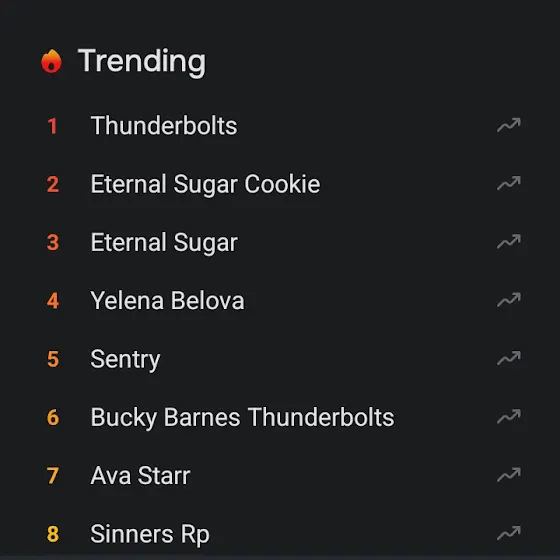The height and width of the screenshot is (560, 560).
Task: Click the trending arrow next to Sentry
Action: [x=509, y=359]
